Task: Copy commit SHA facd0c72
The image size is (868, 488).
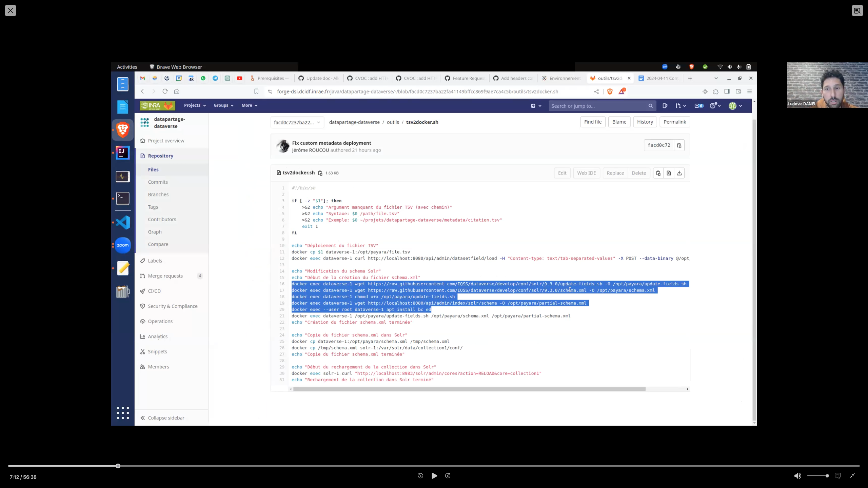Action: pos(679,145)
